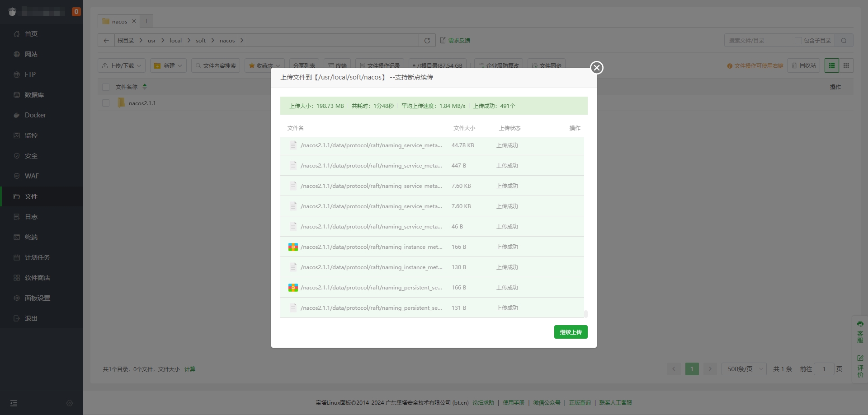Image resolution: width=868 pixels, height=415 pixels.
Task: Click the refresh directory icon
Action: point(427,41)
